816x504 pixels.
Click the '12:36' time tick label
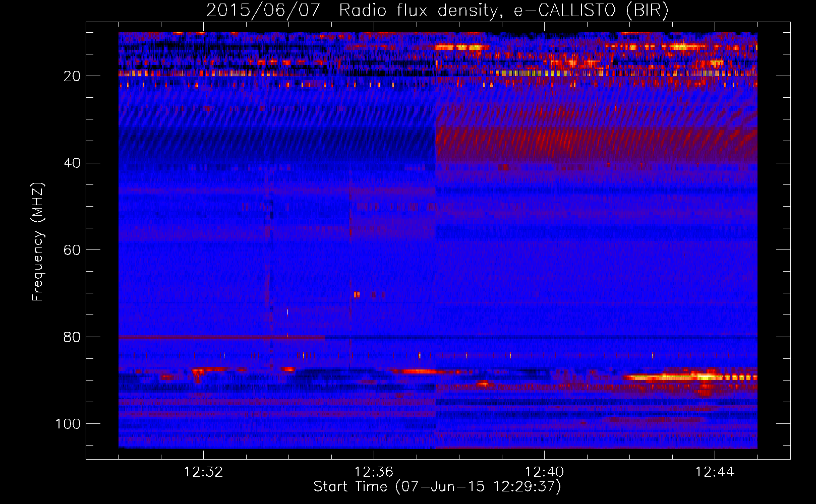(x=374, y=472)
